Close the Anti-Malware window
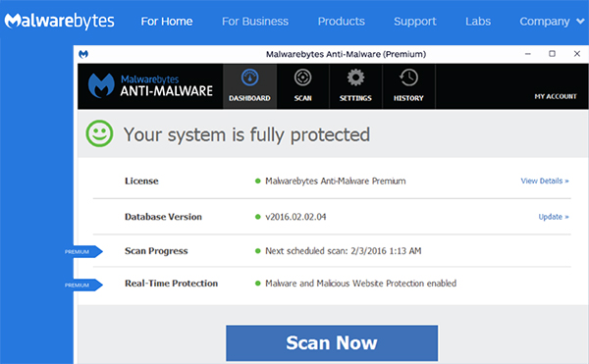Viewport: 589px width, 364px height. coord(577,54)
